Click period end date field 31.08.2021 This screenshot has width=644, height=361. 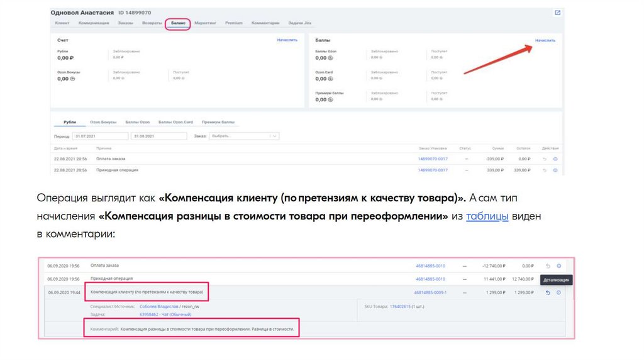(x=159, y=136)
